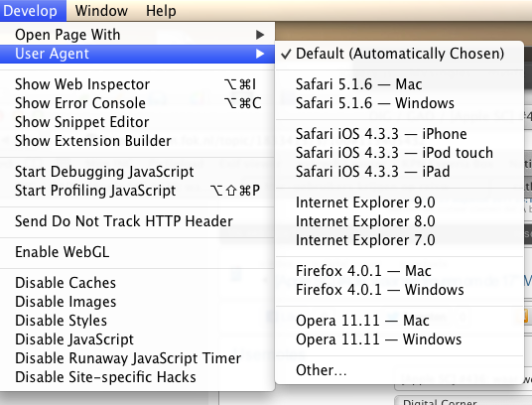The width and height of the screenshot is (532, 405).
Task: Select Safari iOS 4.3.3 — iPhone
Action: (x=399, y=134)
